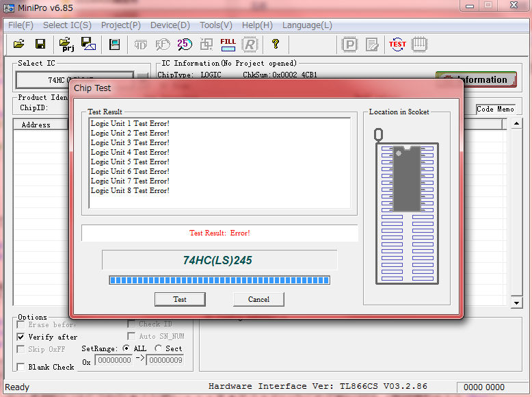Select 'Logic Unit 1 Test Error!' line
Image resolution: width=532 pixels, height=397 pixels.
tap(130, 124)
